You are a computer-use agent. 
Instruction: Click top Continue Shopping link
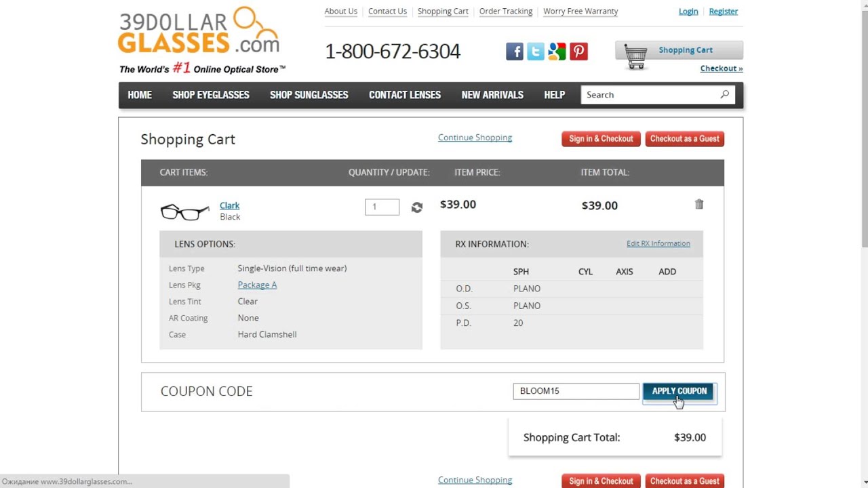coord(475,138)
